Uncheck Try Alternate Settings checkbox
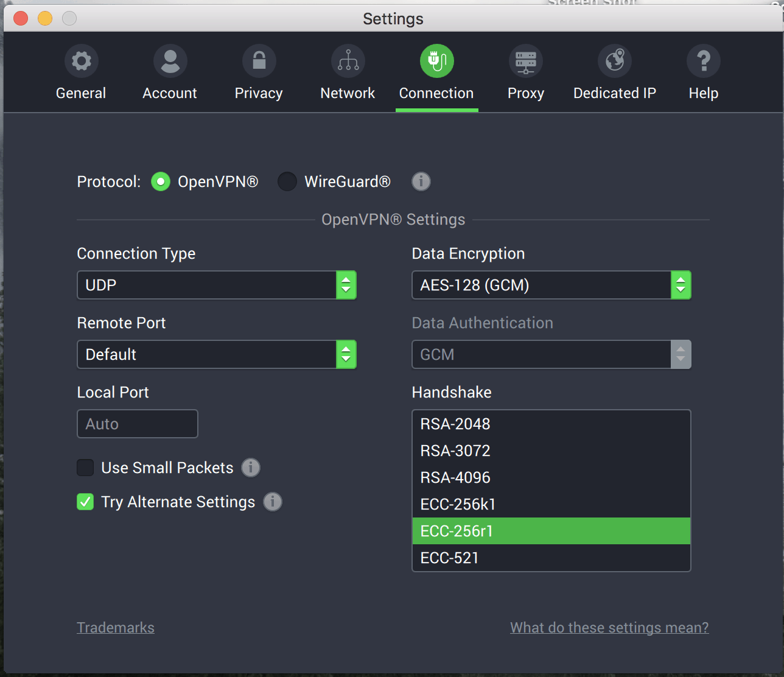 [85, 502]
